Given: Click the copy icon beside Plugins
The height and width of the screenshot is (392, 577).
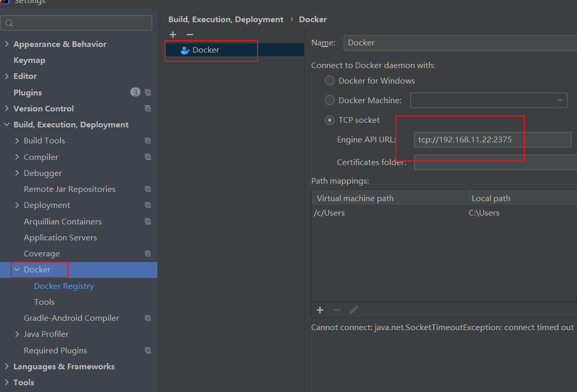Looking at the screenshot, I should pyautogui.click(x=148, y=92).
